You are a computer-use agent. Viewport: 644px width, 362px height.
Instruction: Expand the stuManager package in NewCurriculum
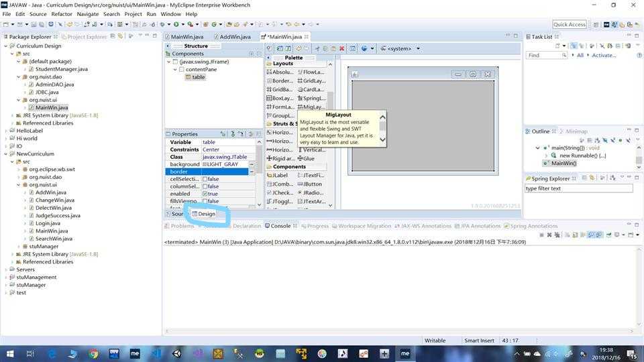(x=19, y=246)
